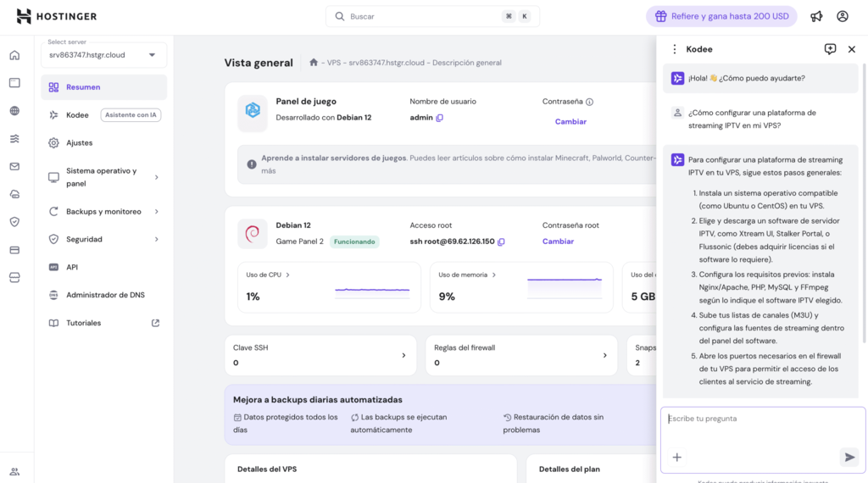Copy the admin username with copy icon
The height and width of the screenshot is (483, 868).
point(440,118)
